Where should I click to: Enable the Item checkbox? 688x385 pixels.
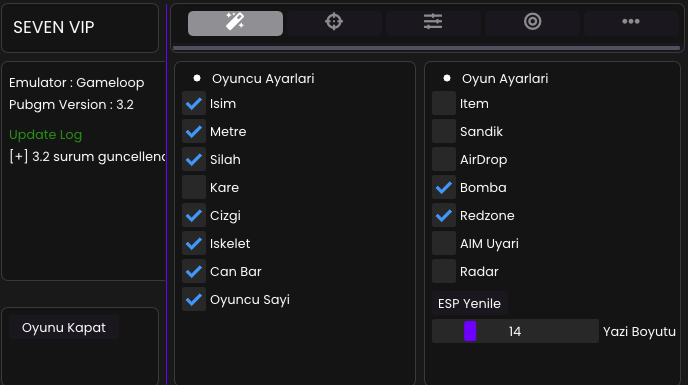(444, 104)
